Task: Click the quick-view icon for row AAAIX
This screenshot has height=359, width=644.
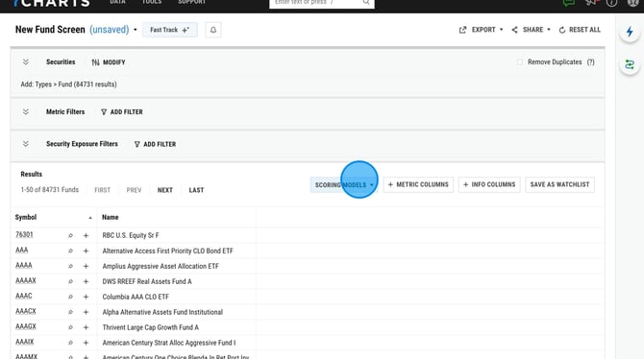Action: (x=70, y=343)
